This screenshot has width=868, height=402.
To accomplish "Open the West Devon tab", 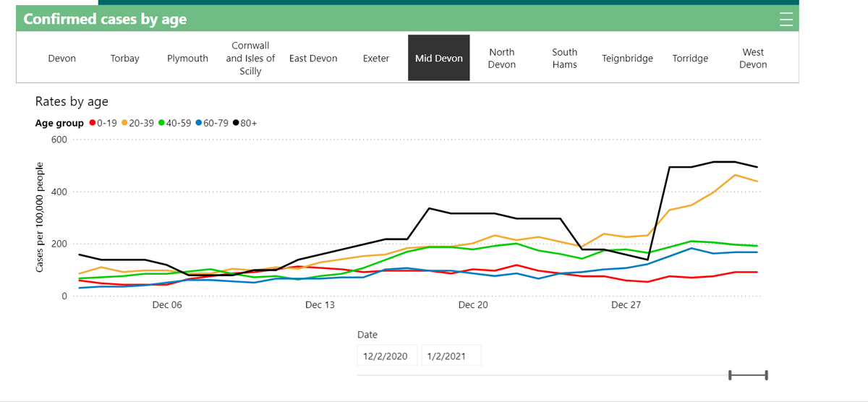I will [753, 59].
